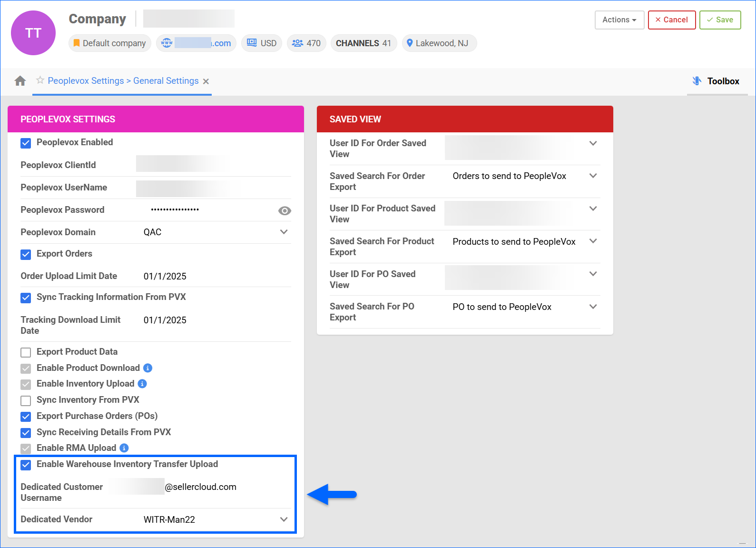
Task: Click the SAVED VIEW panel header
Action: (x=465, y=119)
